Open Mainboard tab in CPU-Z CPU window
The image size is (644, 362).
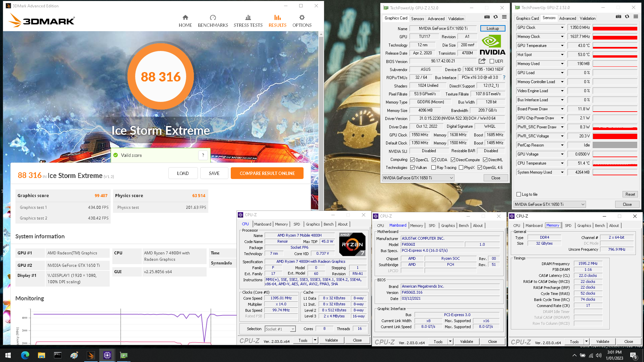click(263, 224)
